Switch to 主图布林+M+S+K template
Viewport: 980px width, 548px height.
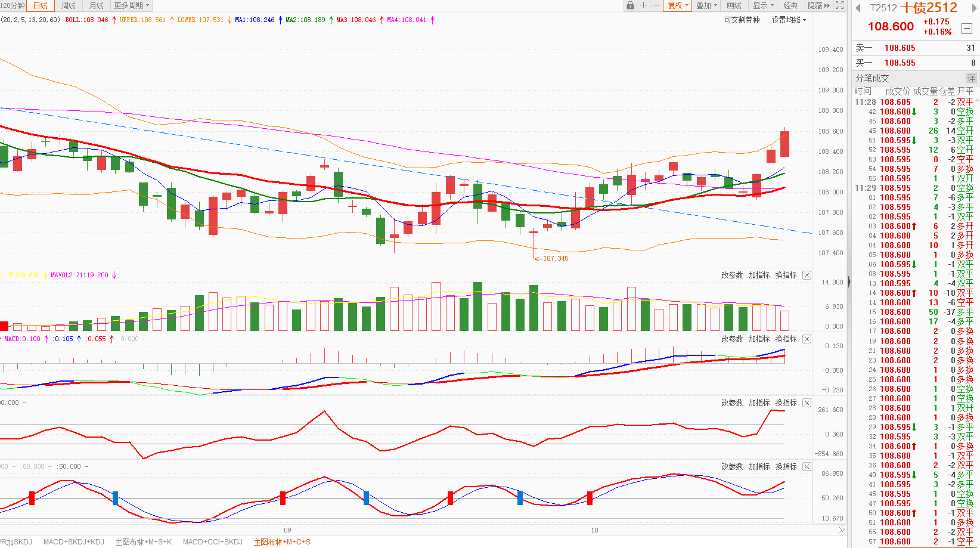point(143,542)
